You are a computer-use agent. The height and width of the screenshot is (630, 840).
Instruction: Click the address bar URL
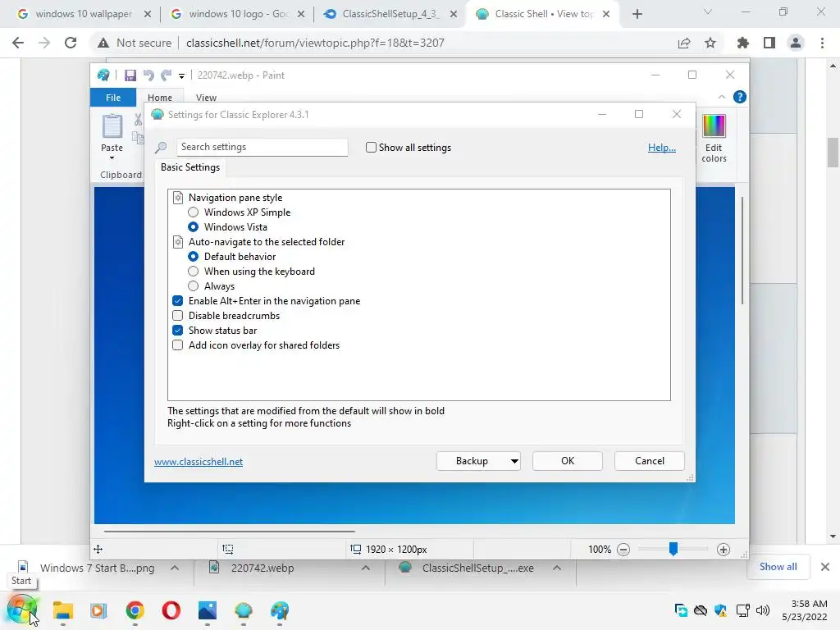click(315, 43)
